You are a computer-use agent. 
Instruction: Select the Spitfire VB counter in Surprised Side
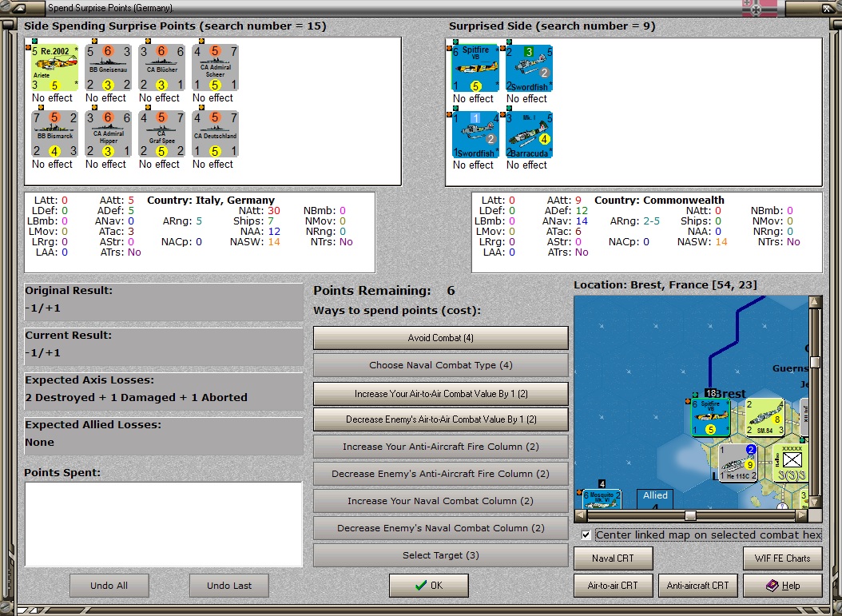click(x=475, y=69)
